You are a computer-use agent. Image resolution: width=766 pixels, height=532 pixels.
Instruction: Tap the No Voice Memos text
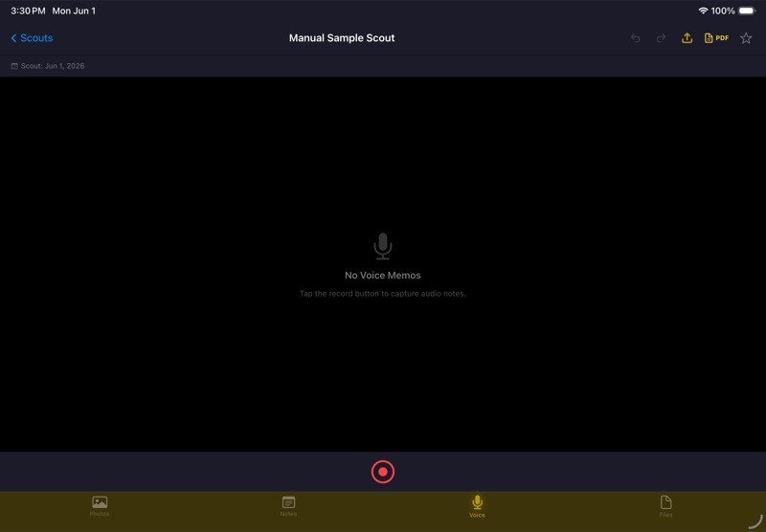[x=382, y=276]
